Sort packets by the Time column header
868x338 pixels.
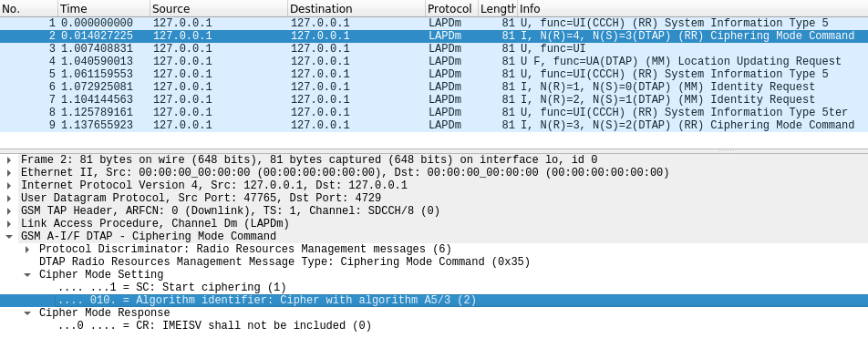tap(104, 8)
